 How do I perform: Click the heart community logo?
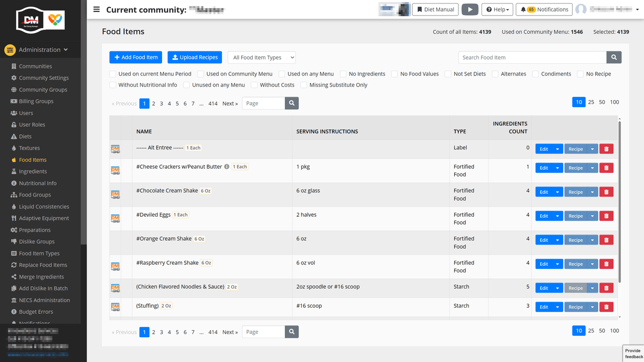pos(54,20)
